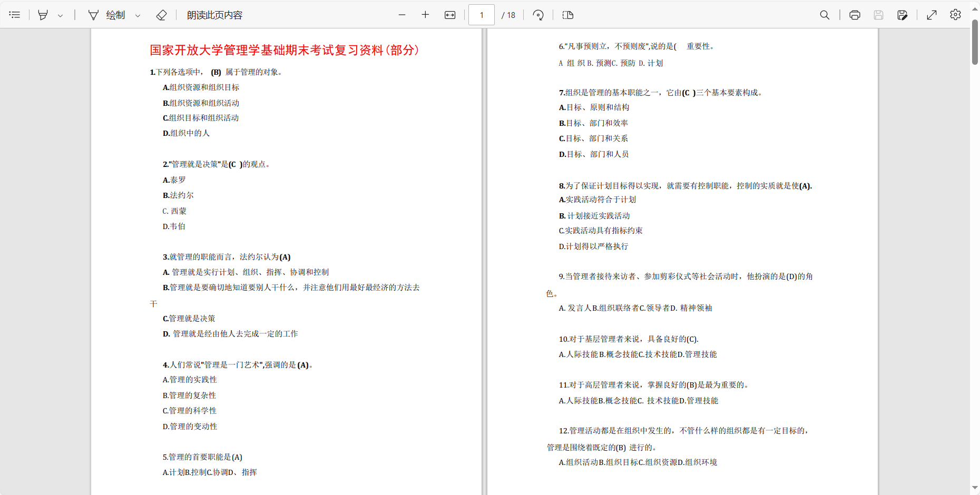The image size is (980, 495).
Task: Click question 8 控制职能 line
Action: 685,186
